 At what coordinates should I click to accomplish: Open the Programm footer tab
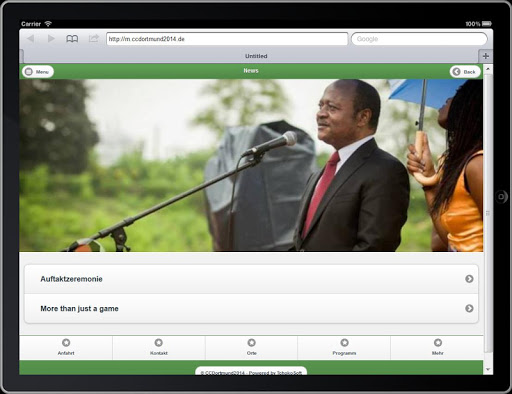[x=344, y=348]
